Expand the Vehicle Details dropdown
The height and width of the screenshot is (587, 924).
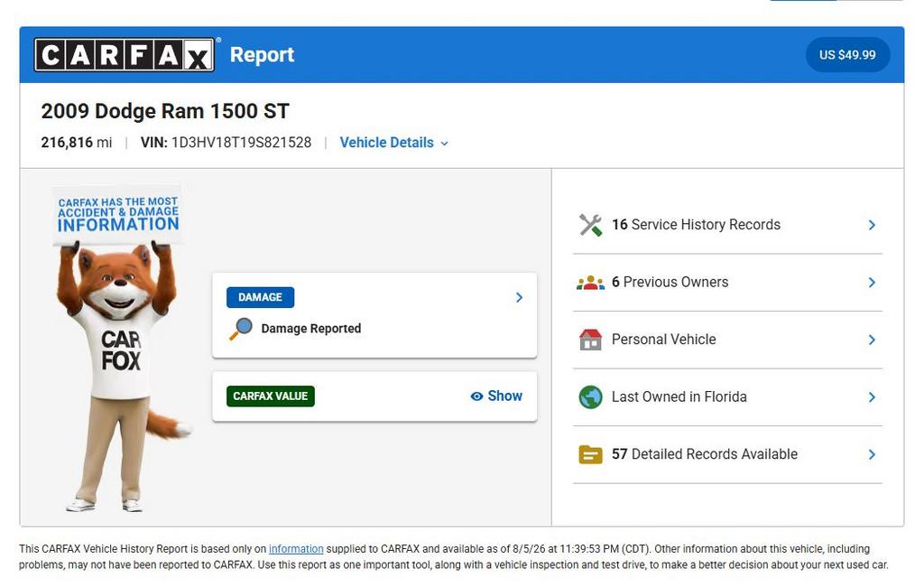tap(394, 143)
